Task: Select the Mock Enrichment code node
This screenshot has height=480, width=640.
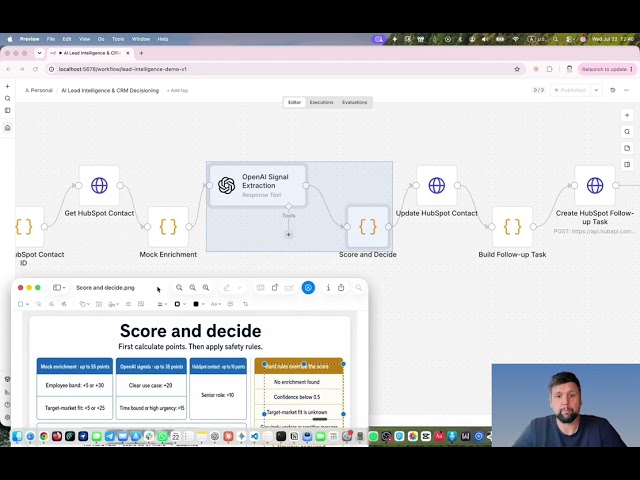Action: coord(168,227)
